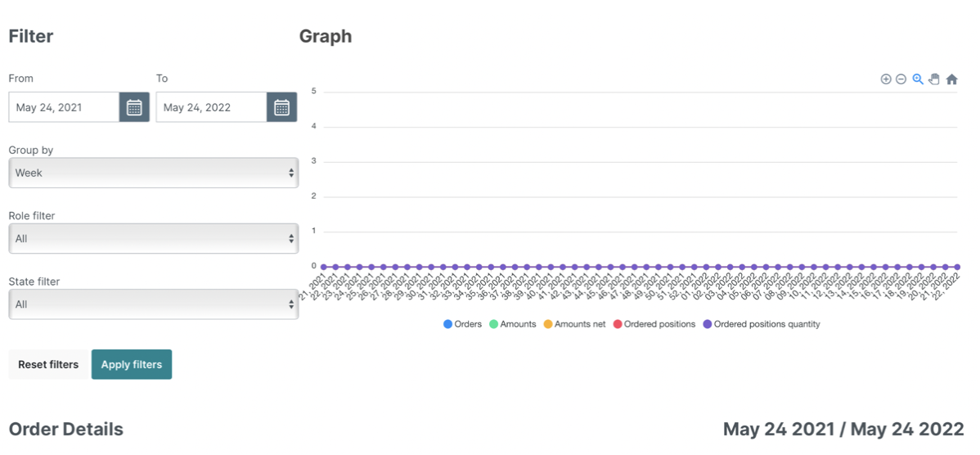Hide the Ordered positions legend series
Image resolution: width=980 pixels, height=455 pixels.
click(x=654, y=324)
